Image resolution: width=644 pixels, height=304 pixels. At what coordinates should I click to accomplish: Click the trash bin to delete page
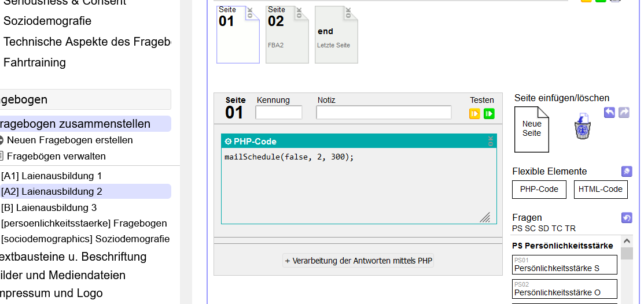coord(583,127)
